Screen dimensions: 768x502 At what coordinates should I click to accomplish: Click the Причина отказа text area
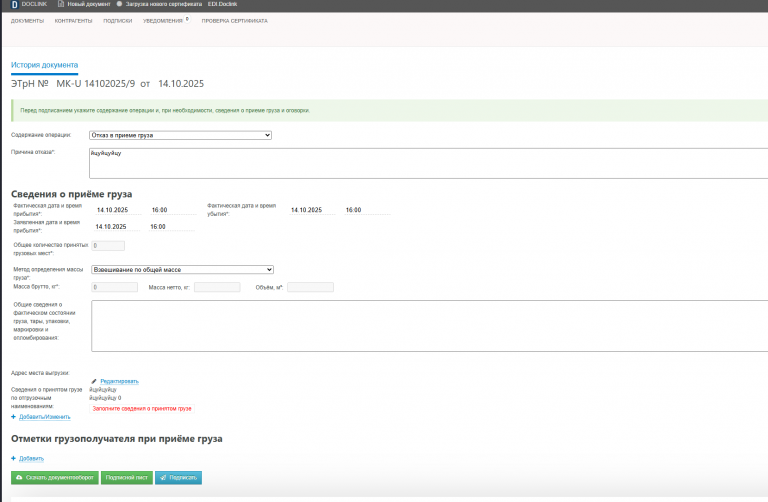pyautogui.click(x=429, y=164)
